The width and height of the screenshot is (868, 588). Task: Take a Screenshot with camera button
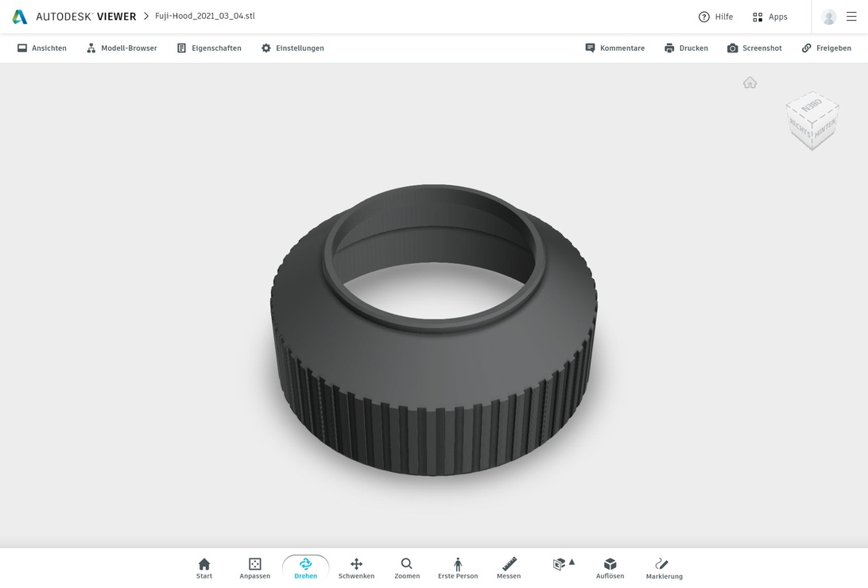[x=754, y=48]
